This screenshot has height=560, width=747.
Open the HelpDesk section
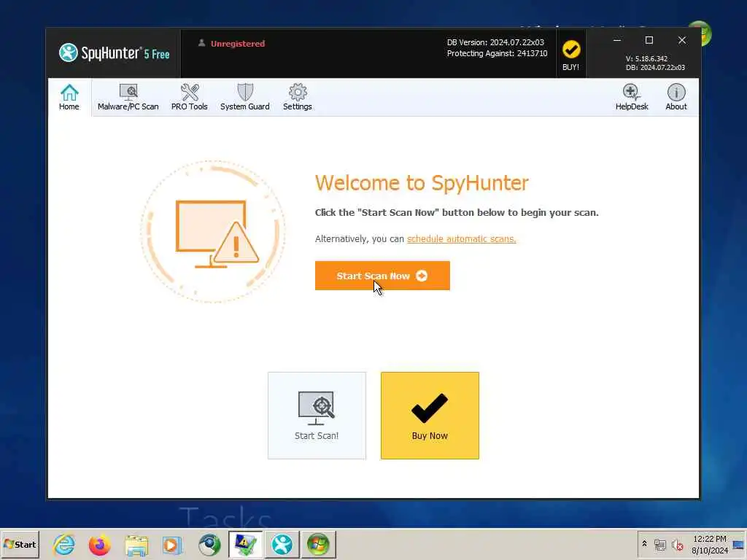(x=632, y=97)
